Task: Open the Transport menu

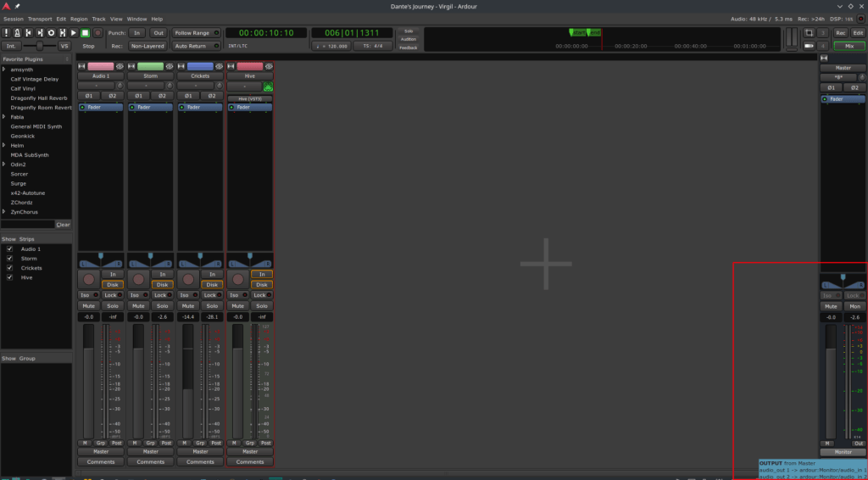Action: (x=39, y=19)
